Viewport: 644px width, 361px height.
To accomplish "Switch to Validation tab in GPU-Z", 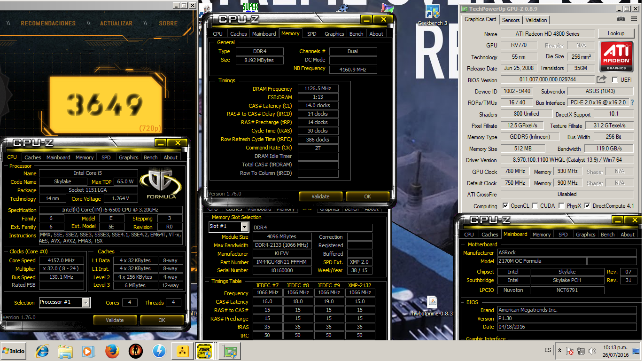I will click(536, 20).
